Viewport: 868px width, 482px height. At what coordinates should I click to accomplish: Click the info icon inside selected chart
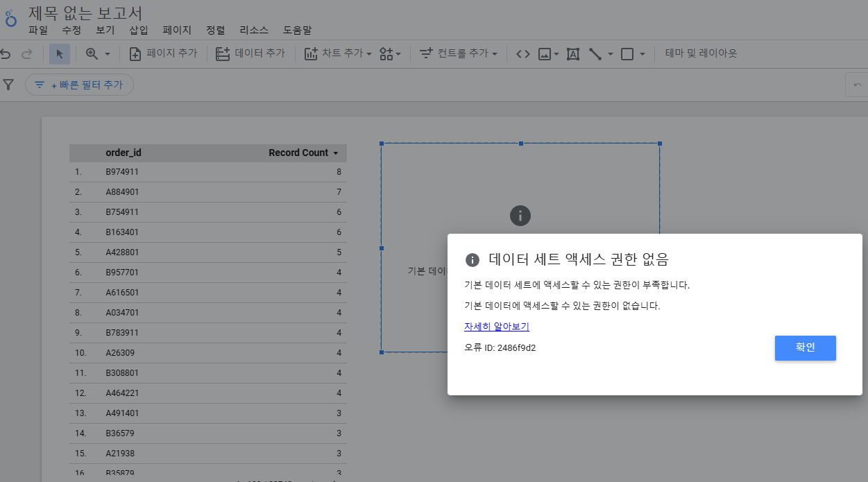pos(520,215)
